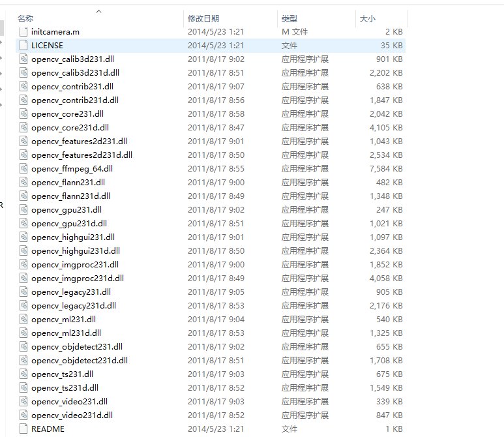This screenshot has height=437, width=504.
Task: Click the size 540 KB of opencv_ml231.dll
Action: click(389, 320)
